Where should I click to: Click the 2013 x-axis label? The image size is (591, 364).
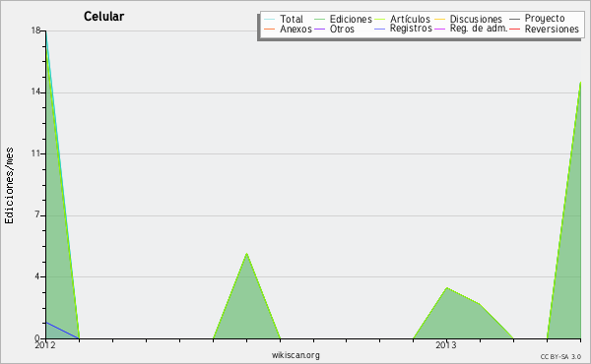446,345
